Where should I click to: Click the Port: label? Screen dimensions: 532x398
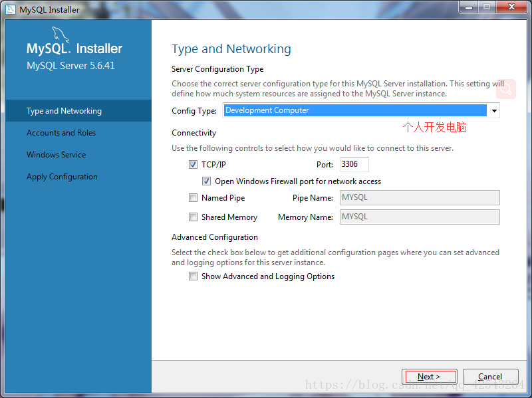[325, 165]
